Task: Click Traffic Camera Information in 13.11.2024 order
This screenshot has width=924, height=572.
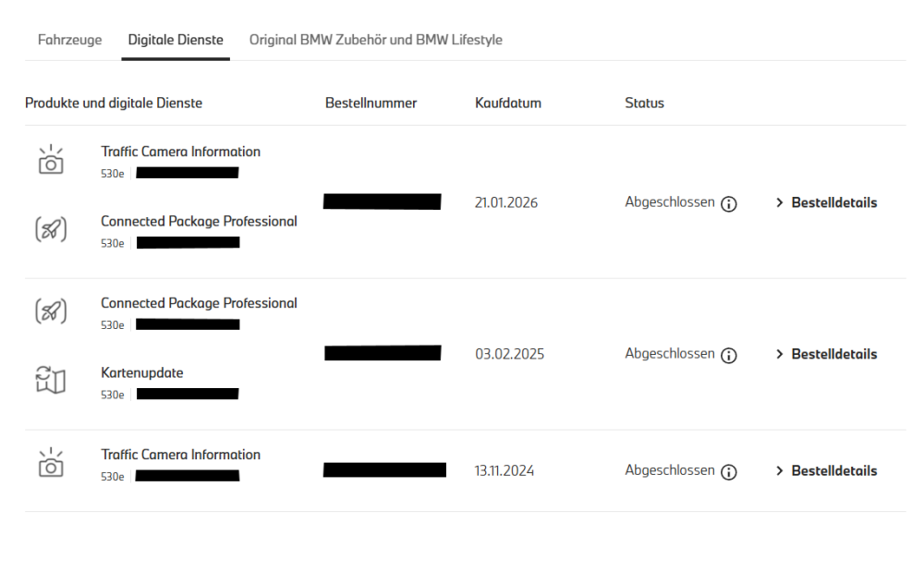Action: 180,455
